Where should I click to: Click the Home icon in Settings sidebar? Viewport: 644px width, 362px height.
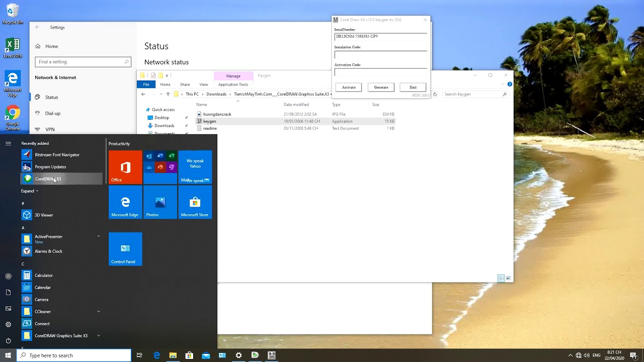click(x=38, y=46)
